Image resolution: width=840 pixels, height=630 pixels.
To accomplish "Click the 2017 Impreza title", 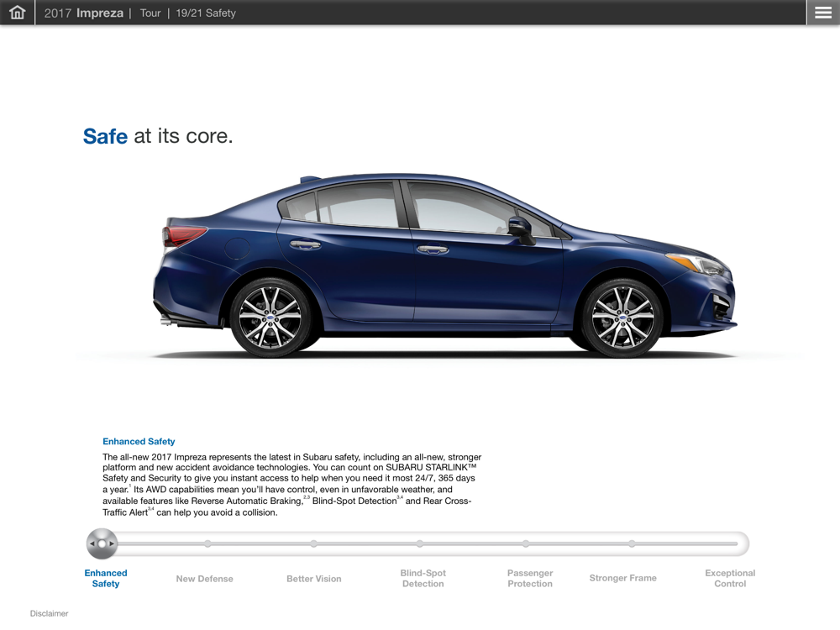I will tap(83, 13).
